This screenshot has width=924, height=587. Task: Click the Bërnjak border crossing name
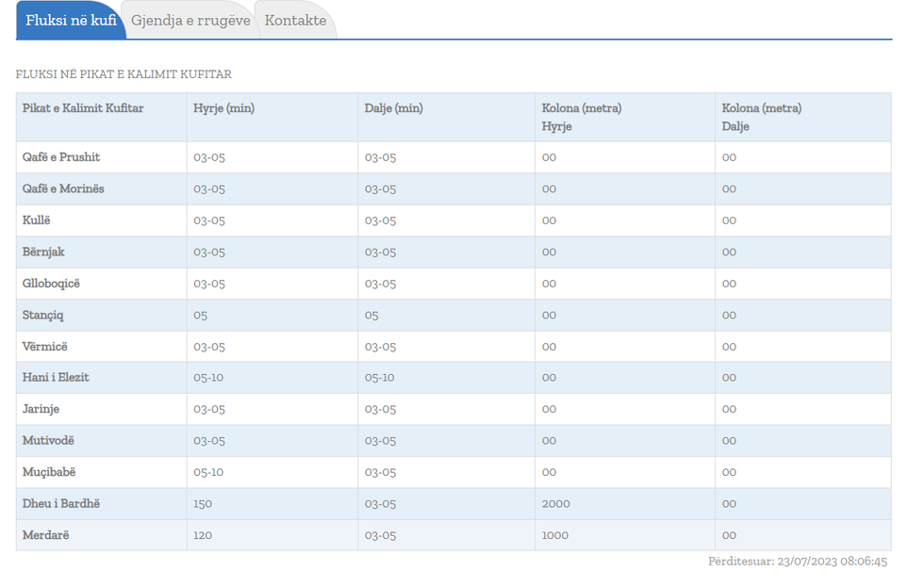pos(43,253)
